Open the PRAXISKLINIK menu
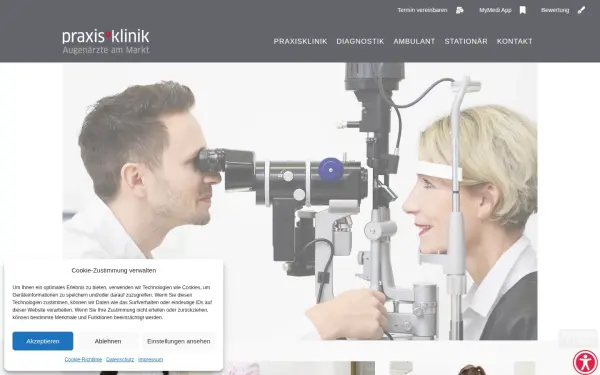This screenshot has height=375, width=600. coord(300,41)
